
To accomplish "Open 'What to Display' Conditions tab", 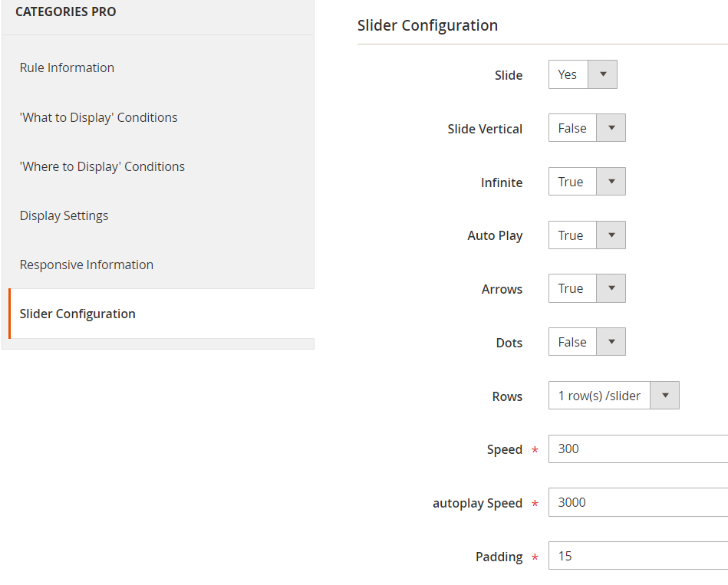I will (x=98, y=117).
